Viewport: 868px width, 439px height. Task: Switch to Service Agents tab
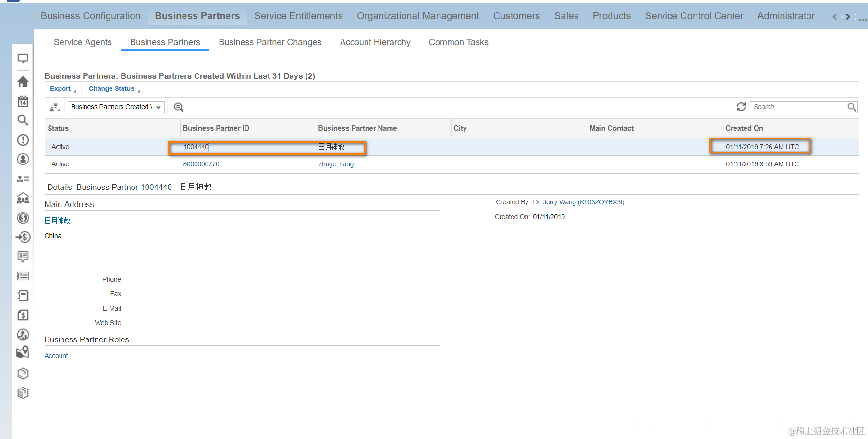[83, 42]
